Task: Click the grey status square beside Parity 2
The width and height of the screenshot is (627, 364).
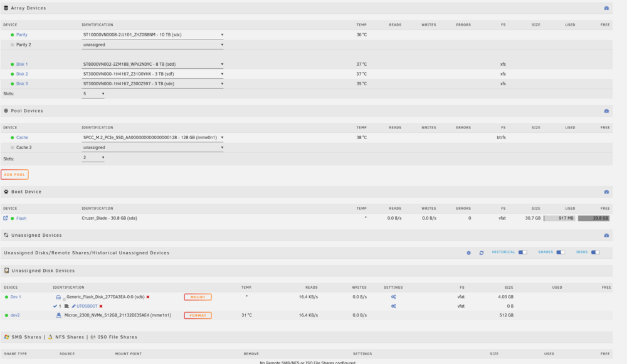Action: tap(13, 44)
